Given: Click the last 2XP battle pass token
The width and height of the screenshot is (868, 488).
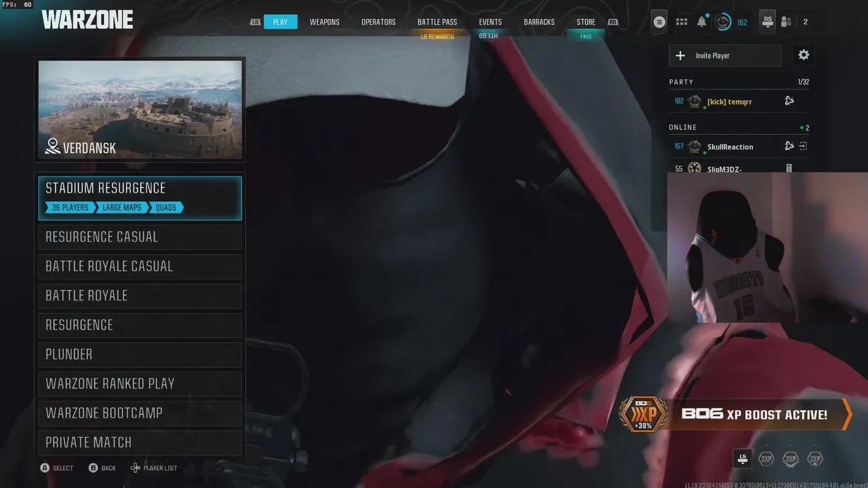Looking at the screenshot, I should tap(815, 459).
